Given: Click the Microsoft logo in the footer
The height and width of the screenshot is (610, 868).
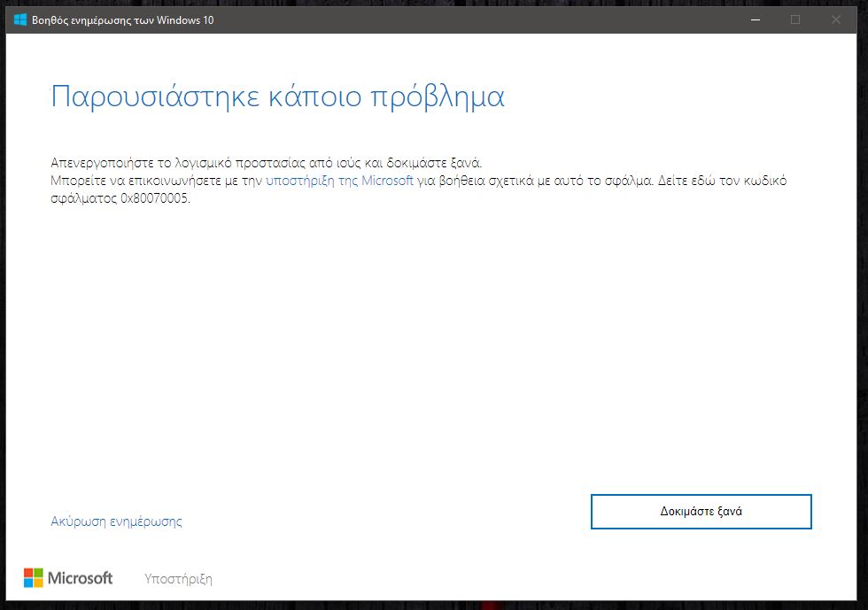Looking at the screenshot, I should 68,578.
